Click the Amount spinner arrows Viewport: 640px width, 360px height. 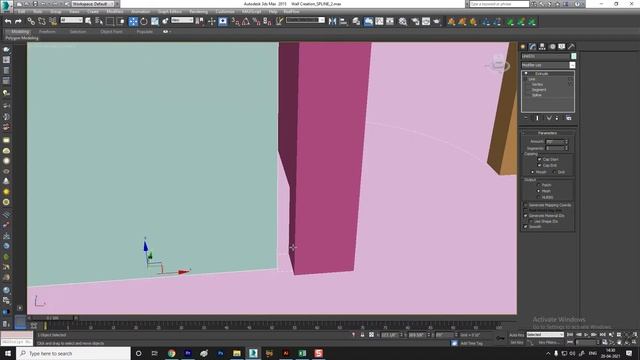click(567, 142)
